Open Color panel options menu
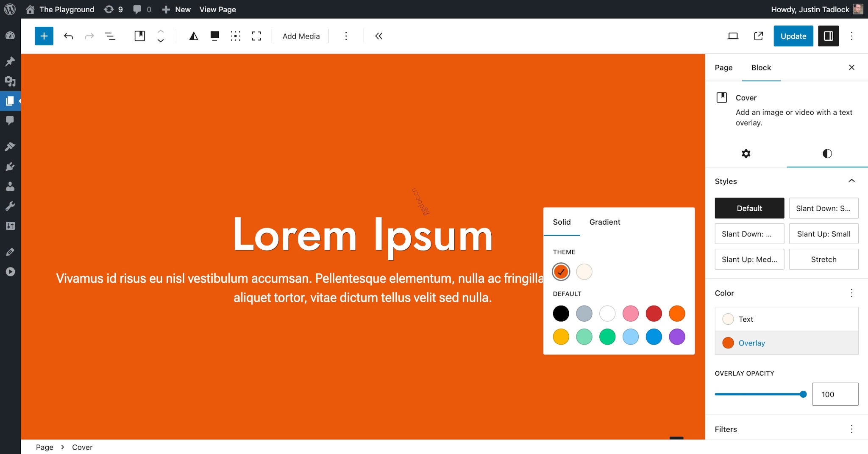 coord(851,293)
